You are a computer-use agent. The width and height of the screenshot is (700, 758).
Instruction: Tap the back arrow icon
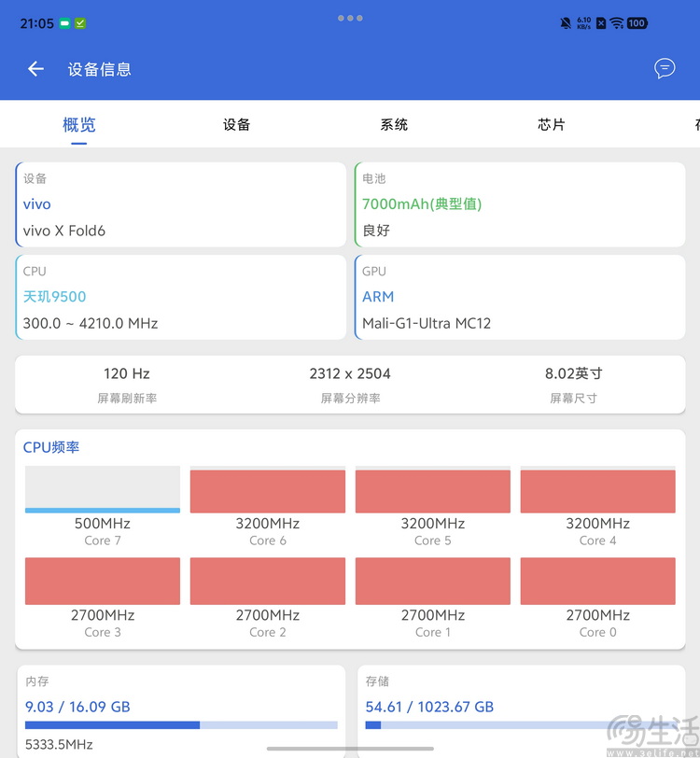point(35,69)
